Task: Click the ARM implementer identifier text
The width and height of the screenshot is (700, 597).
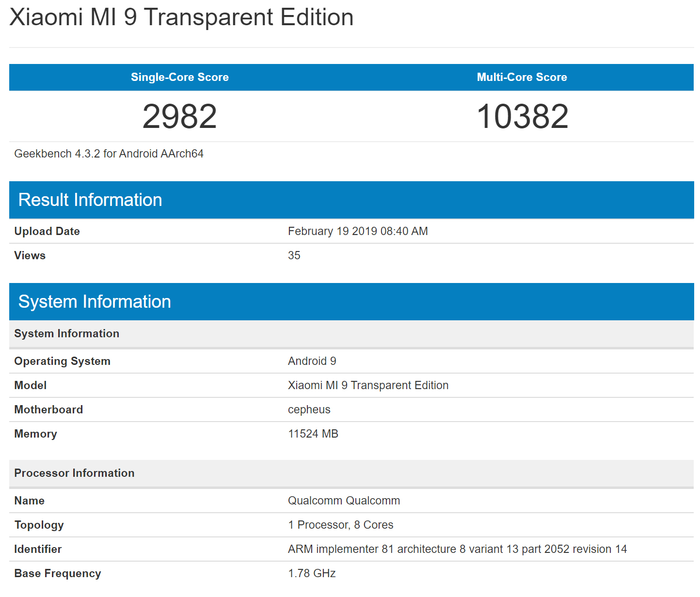Action: pos(457,549)
